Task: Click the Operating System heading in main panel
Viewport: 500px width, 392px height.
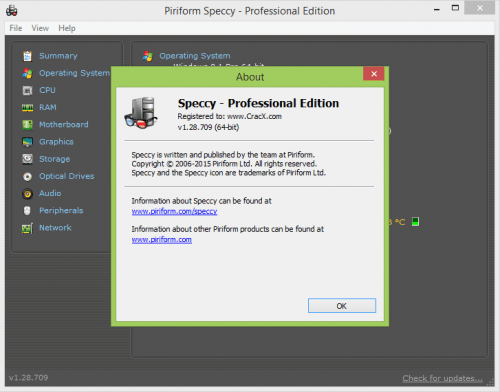Action: point(195,56)
